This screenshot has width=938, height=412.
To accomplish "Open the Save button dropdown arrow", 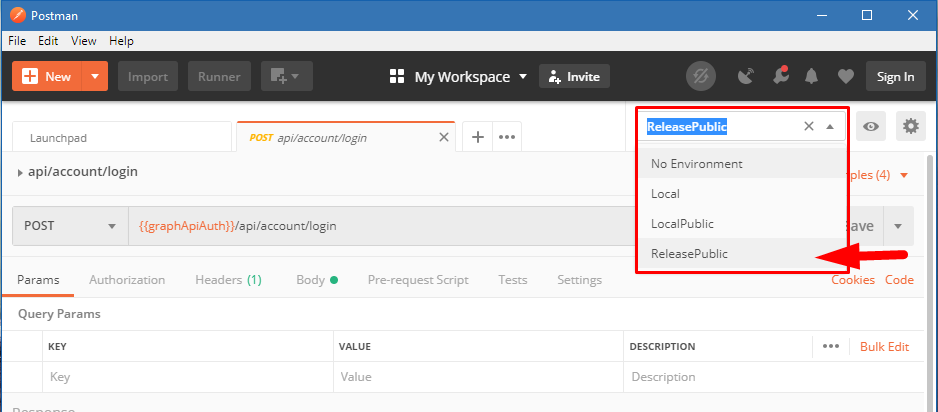I will (x=898, y=226).
